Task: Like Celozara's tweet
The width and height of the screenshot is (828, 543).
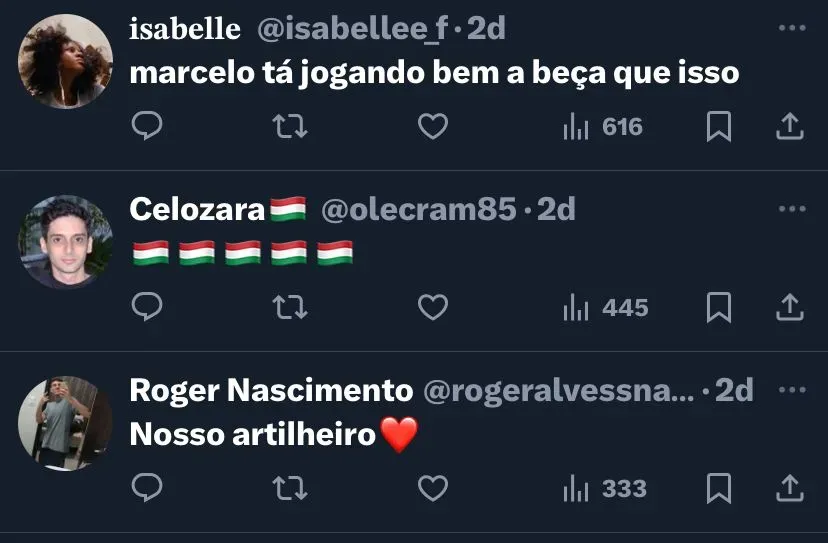Action: pyautogui.click(x=433, y=307)
